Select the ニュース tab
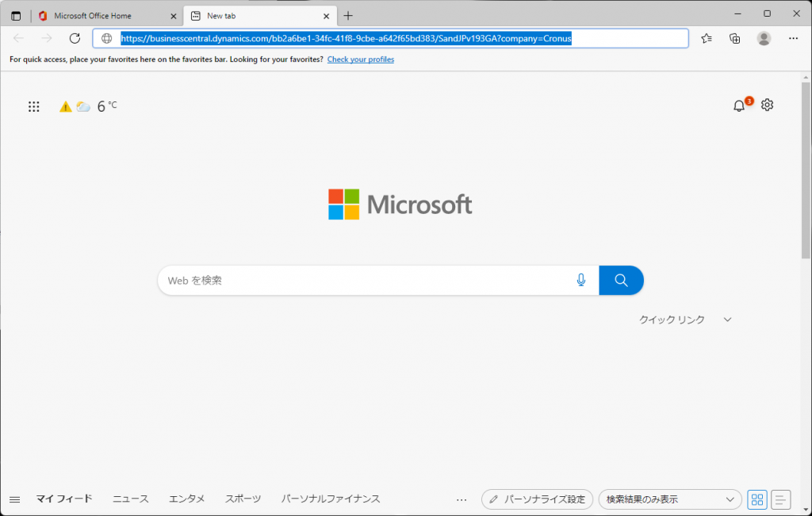The image size is (812, 516). pyautogui.click(x=131, y=499)
